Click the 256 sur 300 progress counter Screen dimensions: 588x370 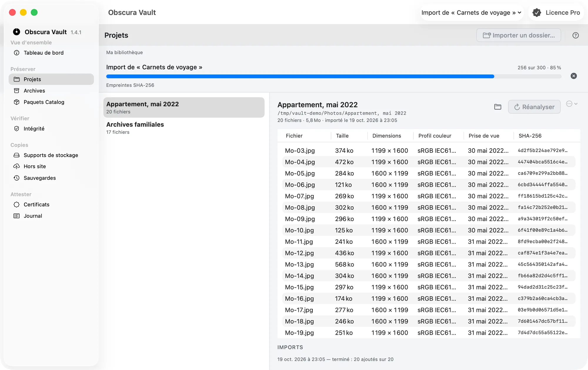point(539,68)
